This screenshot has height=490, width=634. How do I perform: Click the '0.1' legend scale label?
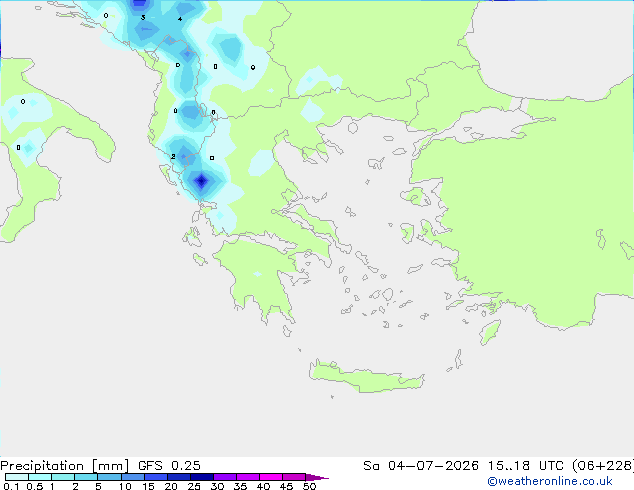click(11, 486)
